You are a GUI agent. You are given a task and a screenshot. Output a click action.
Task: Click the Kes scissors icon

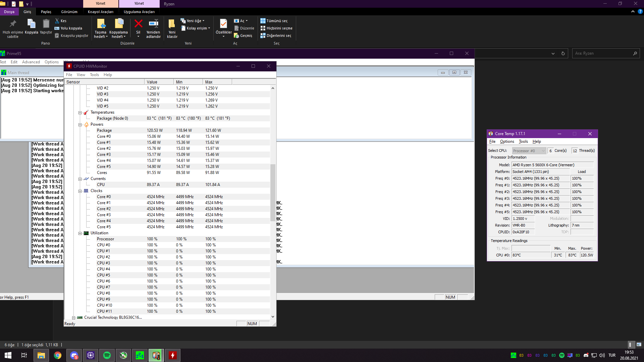[57, 21]
